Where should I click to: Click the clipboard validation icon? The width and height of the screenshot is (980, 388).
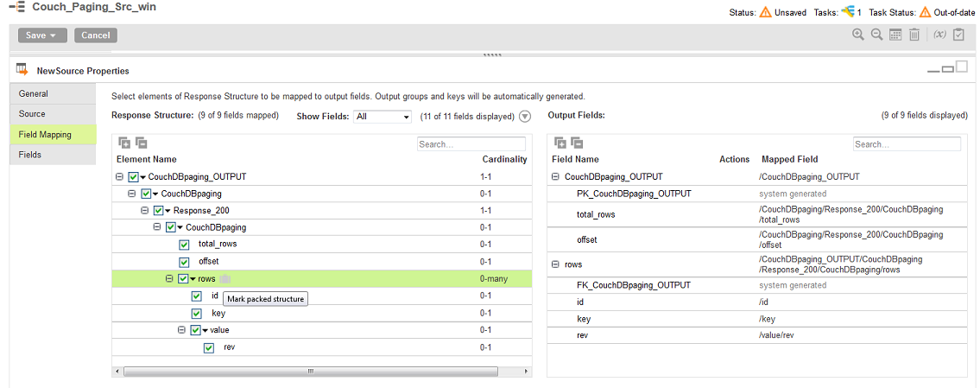(958, 35)
